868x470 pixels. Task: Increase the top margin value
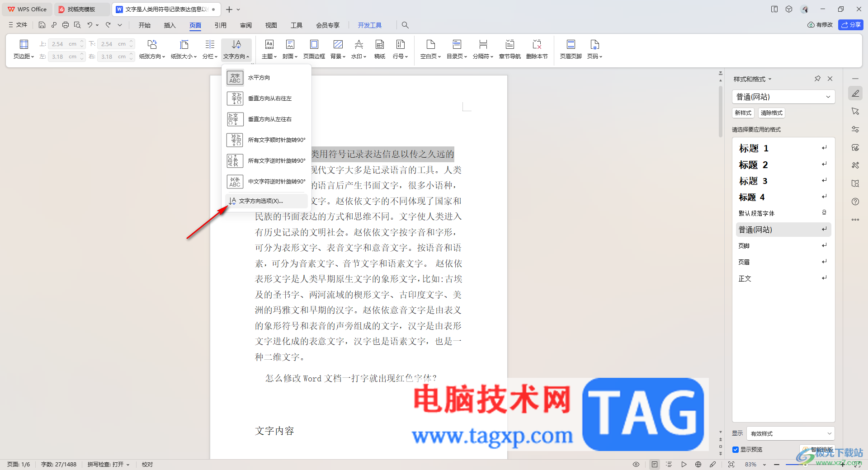pyautogui.click(x=82, y=42)
